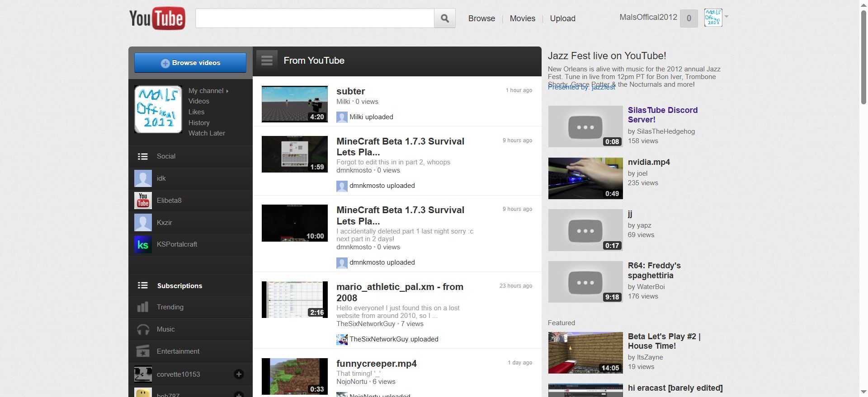This screenshot has width=868, height=397.
Task: Open Watch Later in the sidebar
Action: (x=207, y=133)
